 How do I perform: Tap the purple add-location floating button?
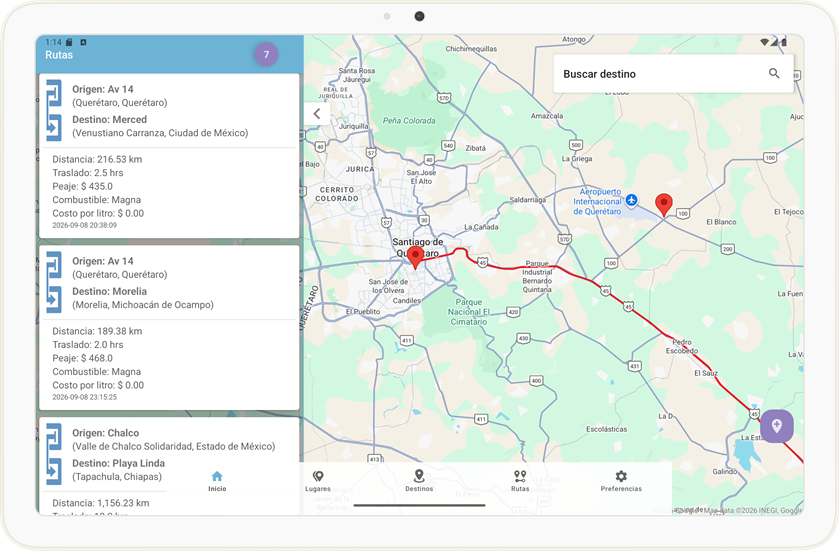point(776,426)
